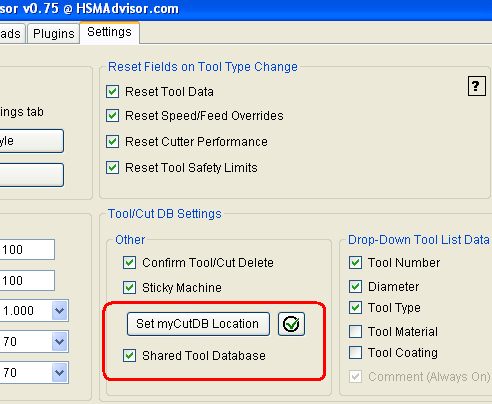Viewport: 492px width, 404px height.
Task: Toggle Reset Speed/Feed Overrides checkbox
Action: click(x=113, y=116)
